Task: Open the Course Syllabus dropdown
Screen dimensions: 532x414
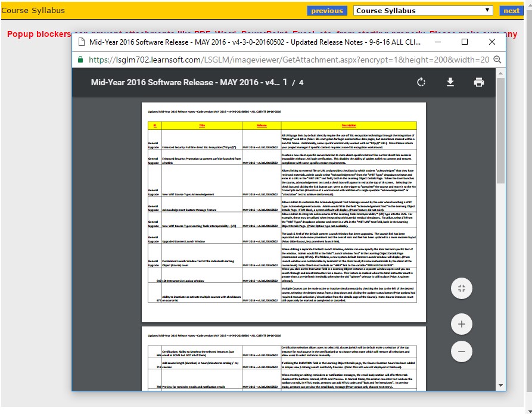Action: pyautogui.click(x=423, y=11)
